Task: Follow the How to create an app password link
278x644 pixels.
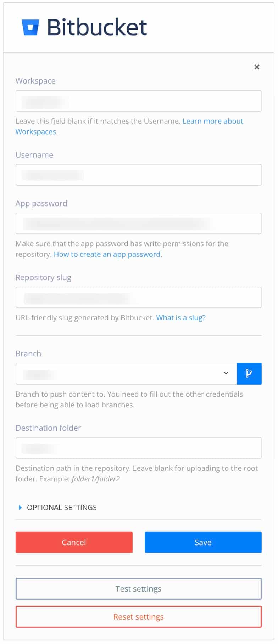Action: click(x=107, y=254)
